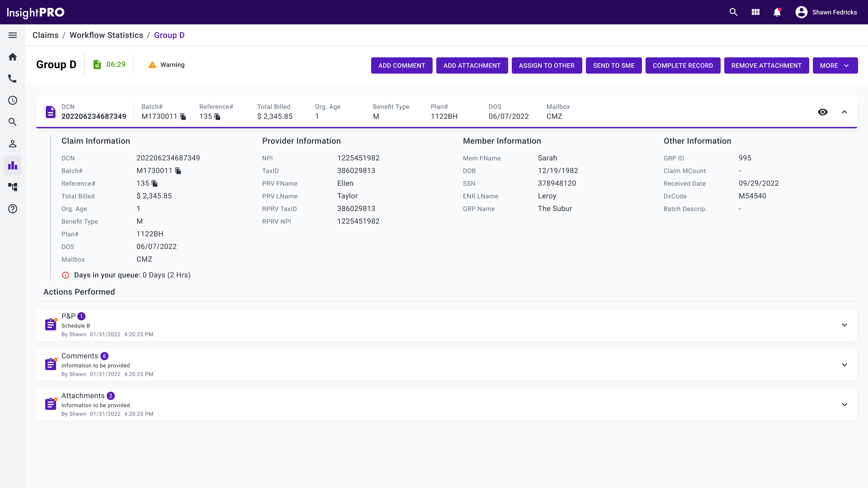Click the help question mark sidebar icon
Image resolution: width=868 pixels, height=488 pixels.
click(12, 209)
